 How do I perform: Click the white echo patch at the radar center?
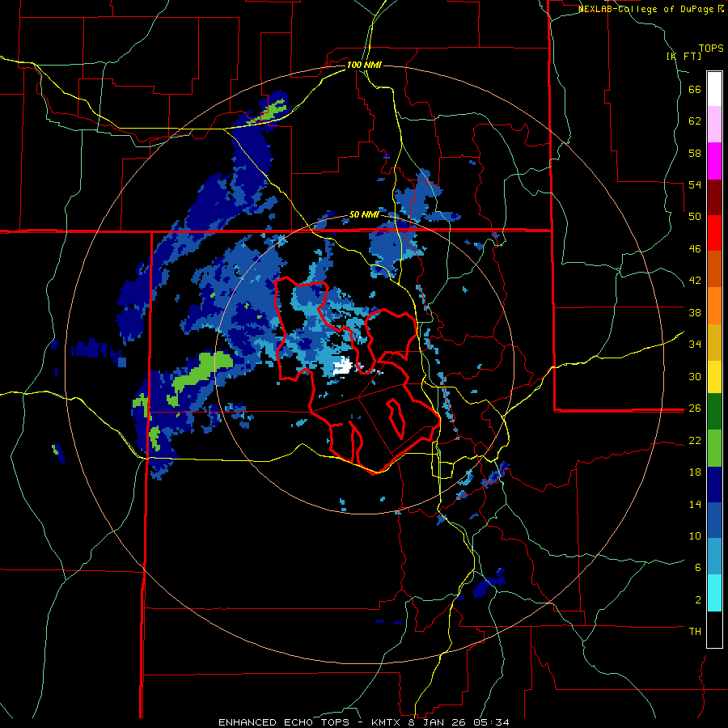343,366
